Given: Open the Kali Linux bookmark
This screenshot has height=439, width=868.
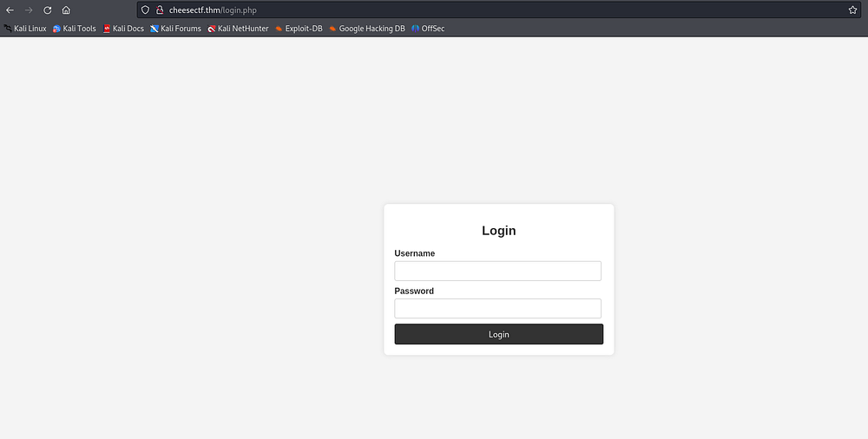Looking at the screenshot, I should click(25, 29).
